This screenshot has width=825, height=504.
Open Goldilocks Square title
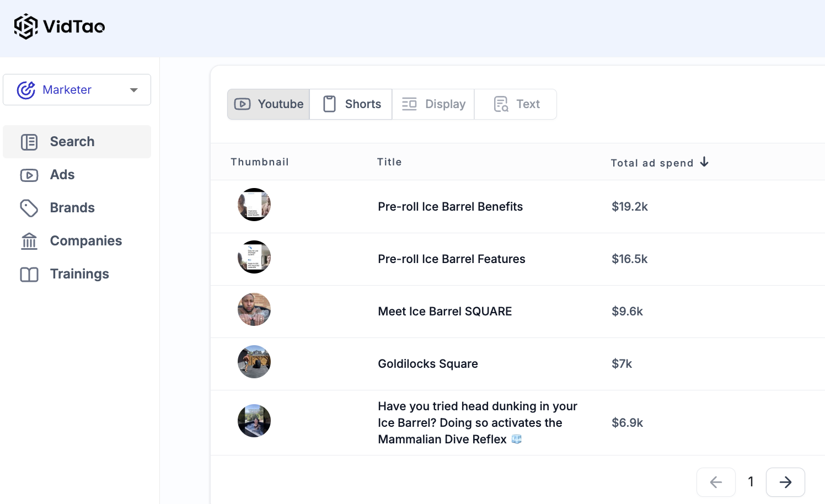point(428,364)
